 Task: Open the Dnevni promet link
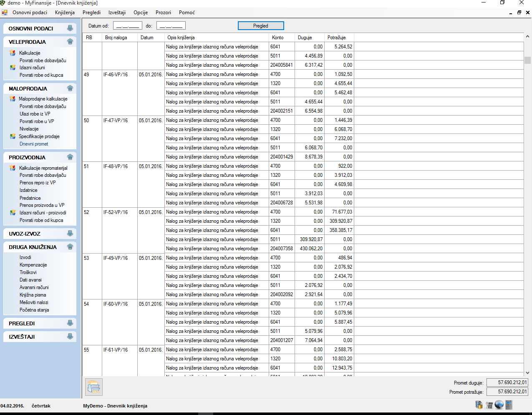(x=34, y=144)
